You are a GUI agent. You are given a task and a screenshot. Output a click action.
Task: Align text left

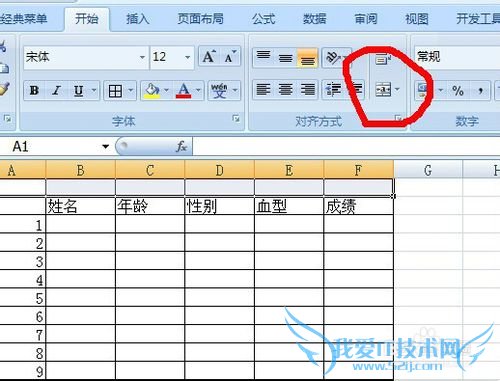coord(263,89)
